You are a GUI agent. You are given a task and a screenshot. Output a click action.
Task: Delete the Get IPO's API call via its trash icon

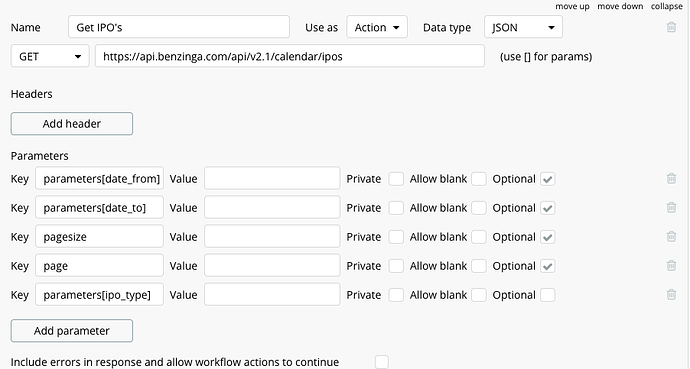click(671, 27)
